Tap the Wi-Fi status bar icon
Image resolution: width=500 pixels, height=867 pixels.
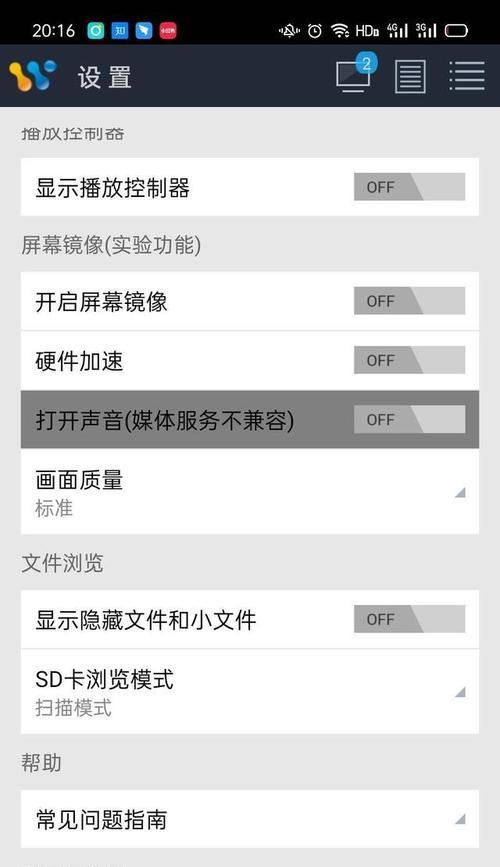tap(340, 31)
